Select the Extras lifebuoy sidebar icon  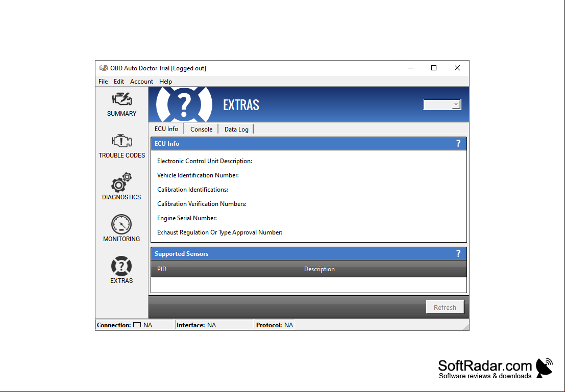(x=121, y=266)
